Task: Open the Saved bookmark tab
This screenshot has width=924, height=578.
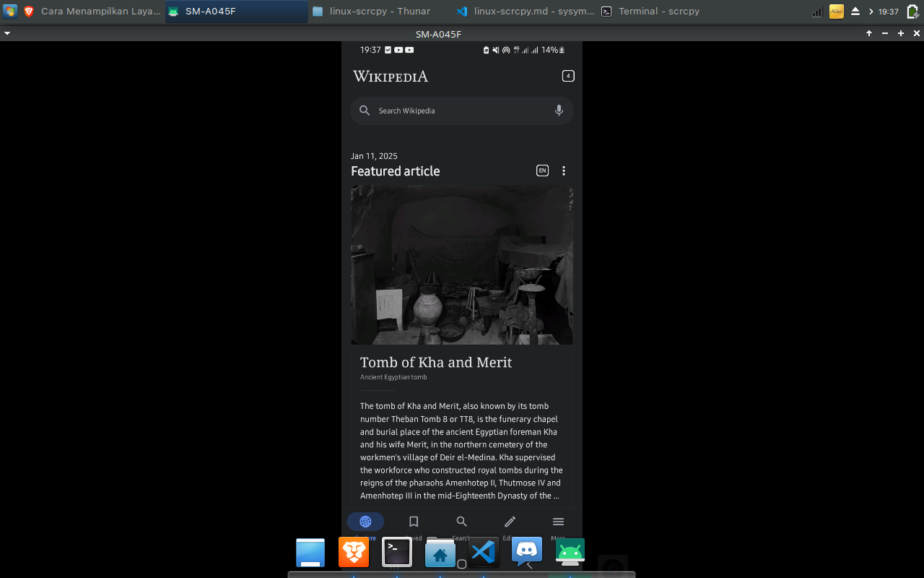Action: pos(414,522)
